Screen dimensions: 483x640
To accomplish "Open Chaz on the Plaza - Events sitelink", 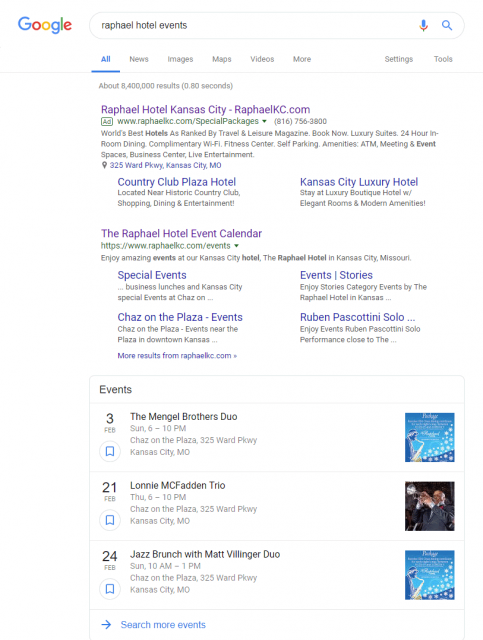I will 180,317.
